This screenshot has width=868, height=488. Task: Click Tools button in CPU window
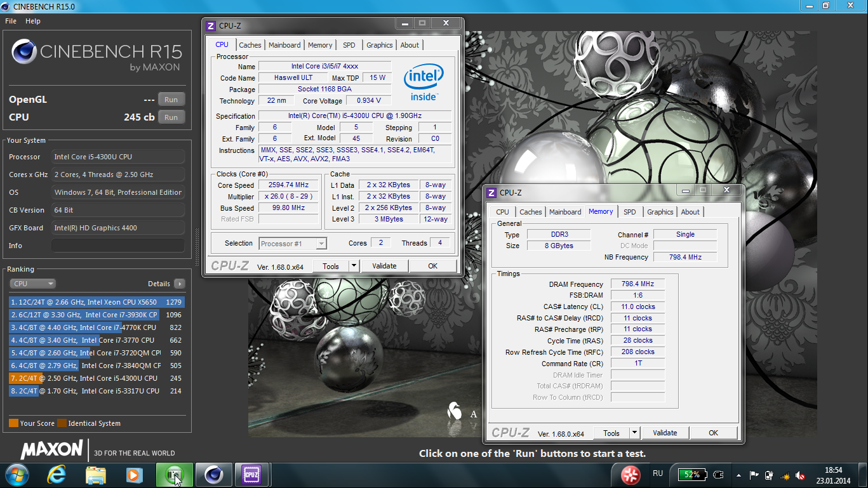tap(331, 266)
